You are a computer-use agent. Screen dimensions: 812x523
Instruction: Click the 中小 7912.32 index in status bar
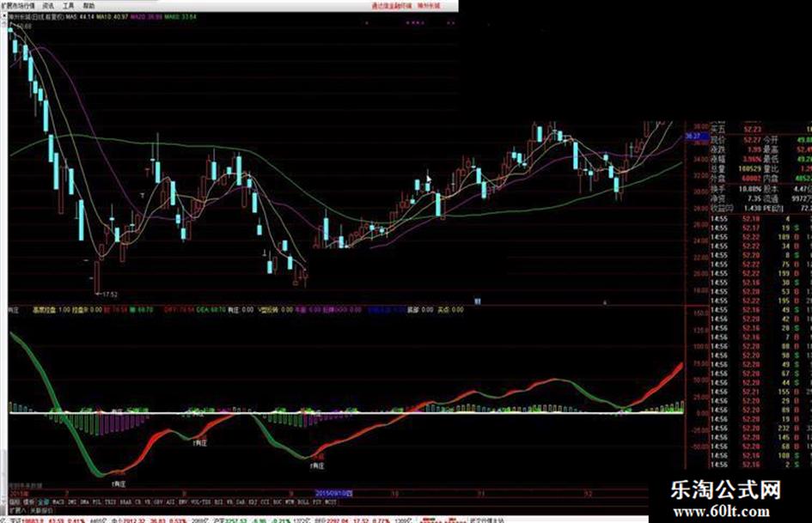(129, 520)
